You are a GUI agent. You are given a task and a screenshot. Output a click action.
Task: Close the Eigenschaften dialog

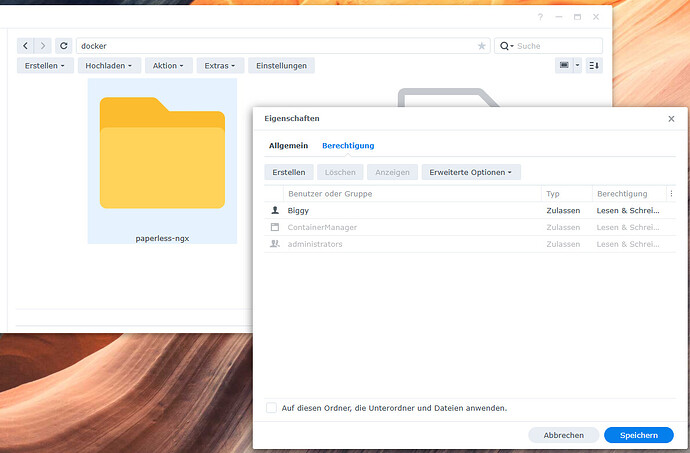pyautogui.click(x=671, y=118)
